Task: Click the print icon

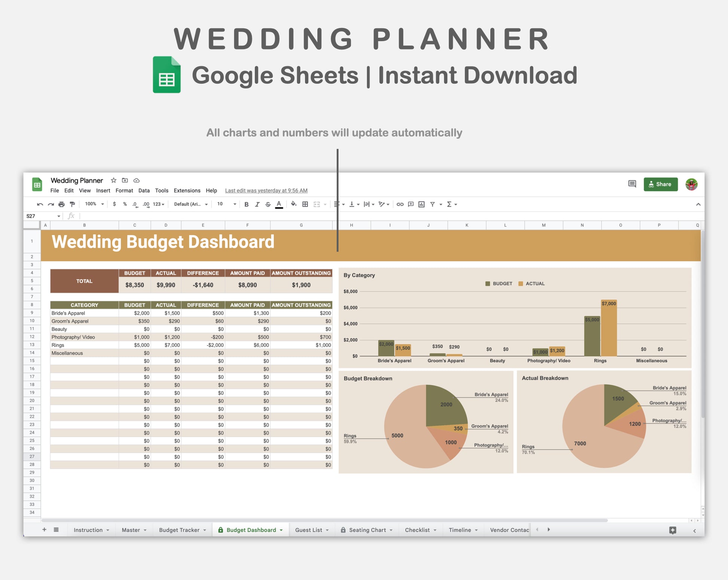Action: (61, 204)
